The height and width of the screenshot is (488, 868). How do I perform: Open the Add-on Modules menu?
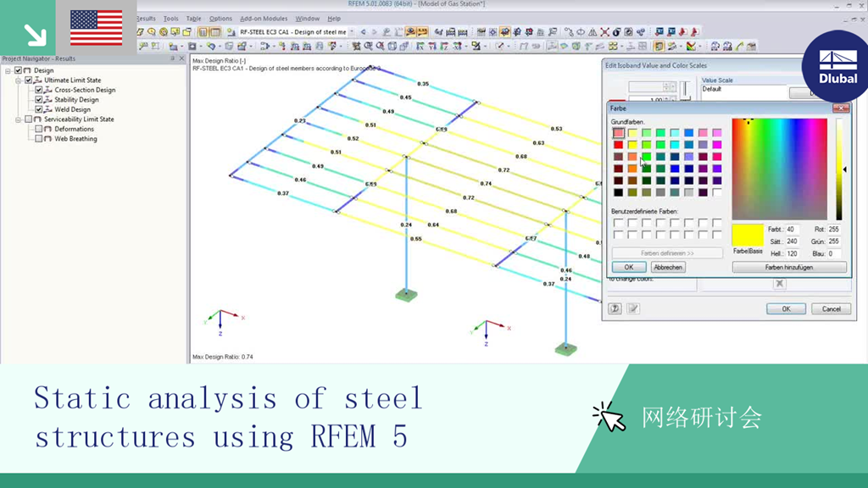(264, 19)
